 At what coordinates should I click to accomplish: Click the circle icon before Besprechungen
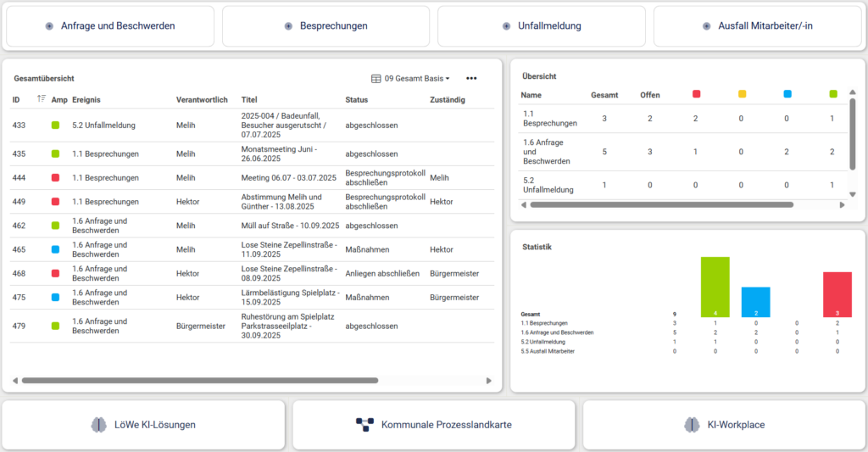click(x=288, y=26)
